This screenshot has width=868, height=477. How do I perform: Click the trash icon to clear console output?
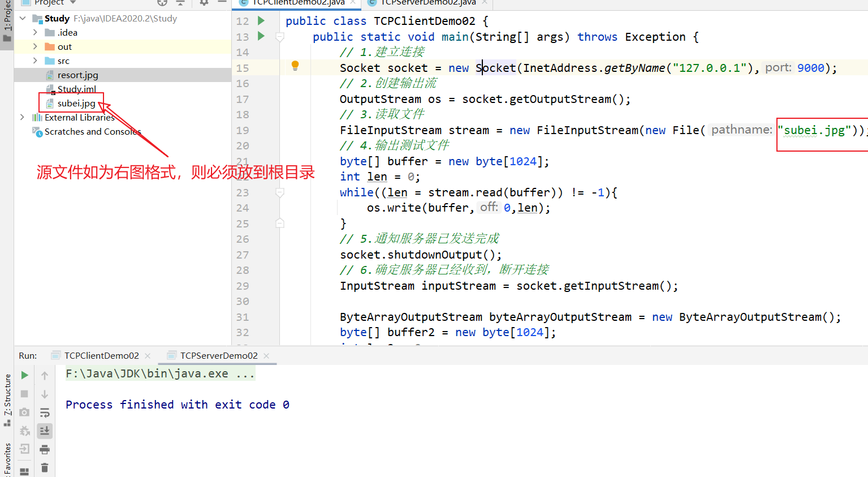click(x=45, y=468)
